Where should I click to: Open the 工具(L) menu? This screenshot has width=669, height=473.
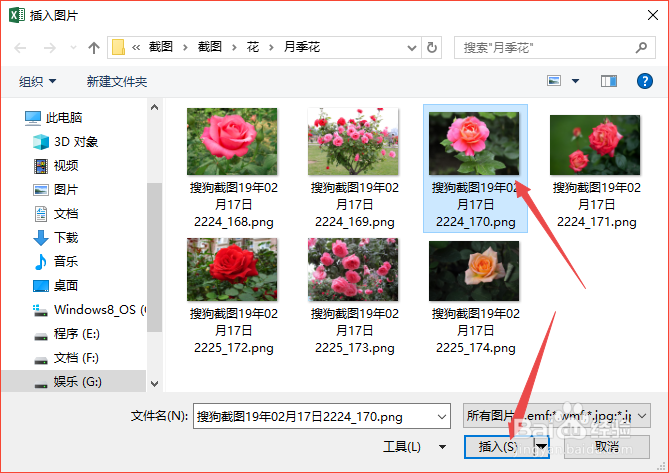414,447
